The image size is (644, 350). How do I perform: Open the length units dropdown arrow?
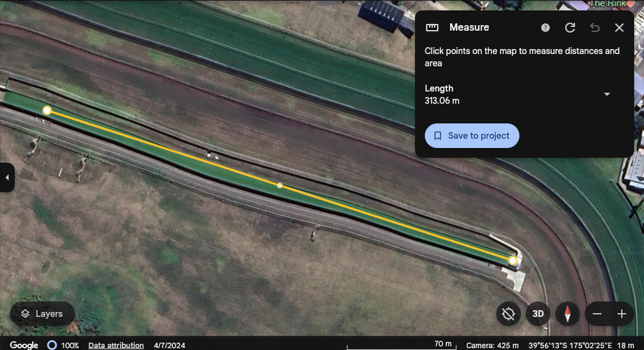tap(607, 95)
